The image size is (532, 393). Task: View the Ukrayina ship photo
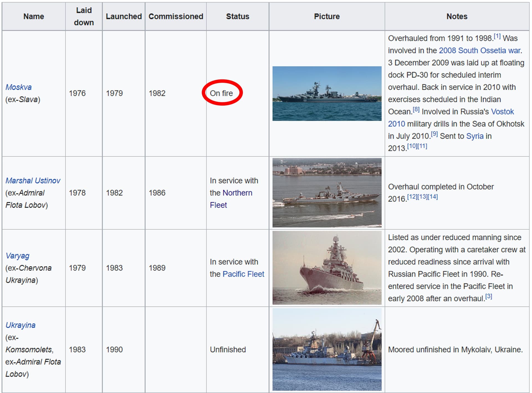point(327,349)
